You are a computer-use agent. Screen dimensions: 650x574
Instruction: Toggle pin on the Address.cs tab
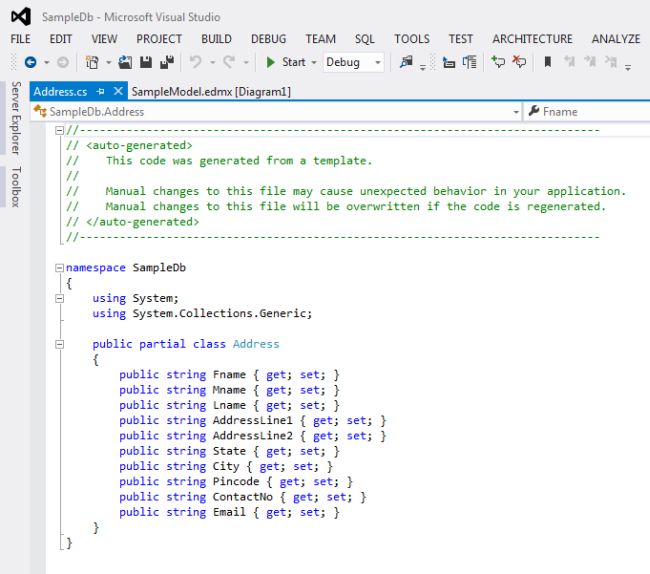tap(101, 91)
